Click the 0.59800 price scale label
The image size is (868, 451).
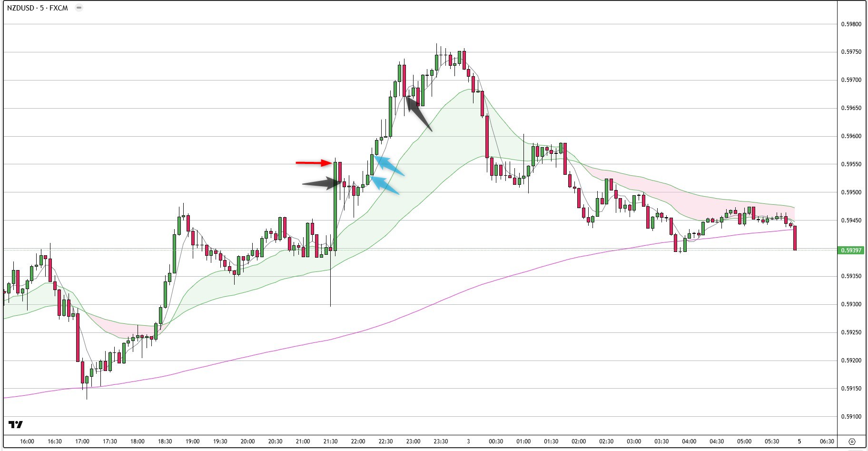click(851, 24)
